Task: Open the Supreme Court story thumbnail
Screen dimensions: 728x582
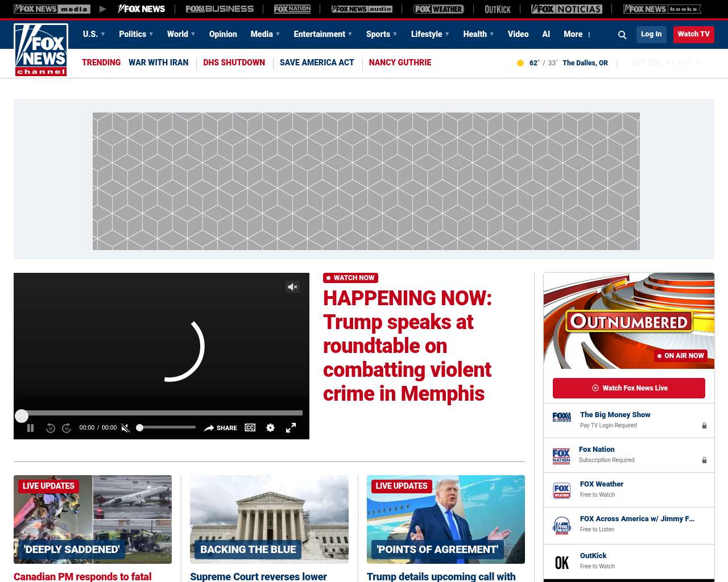Action: pyautogui.click(x=269, y=519)
